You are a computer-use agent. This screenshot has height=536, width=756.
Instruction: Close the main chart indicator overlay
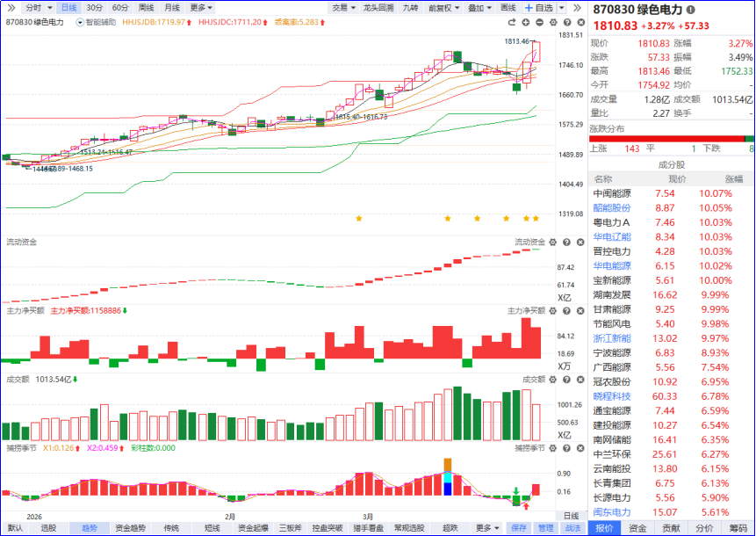click(581, 22)
